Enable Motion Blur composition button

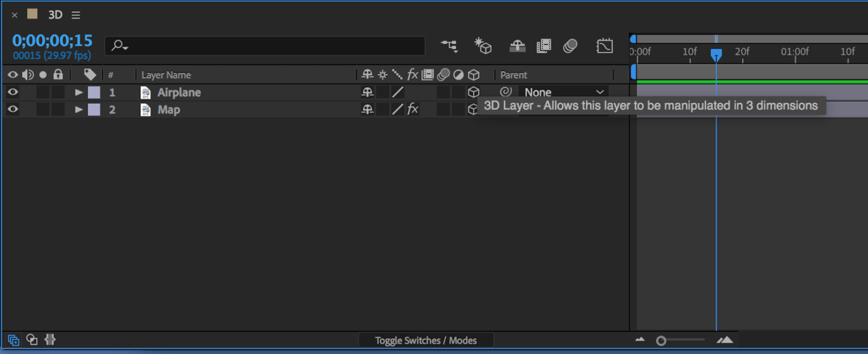pos(570,46)
